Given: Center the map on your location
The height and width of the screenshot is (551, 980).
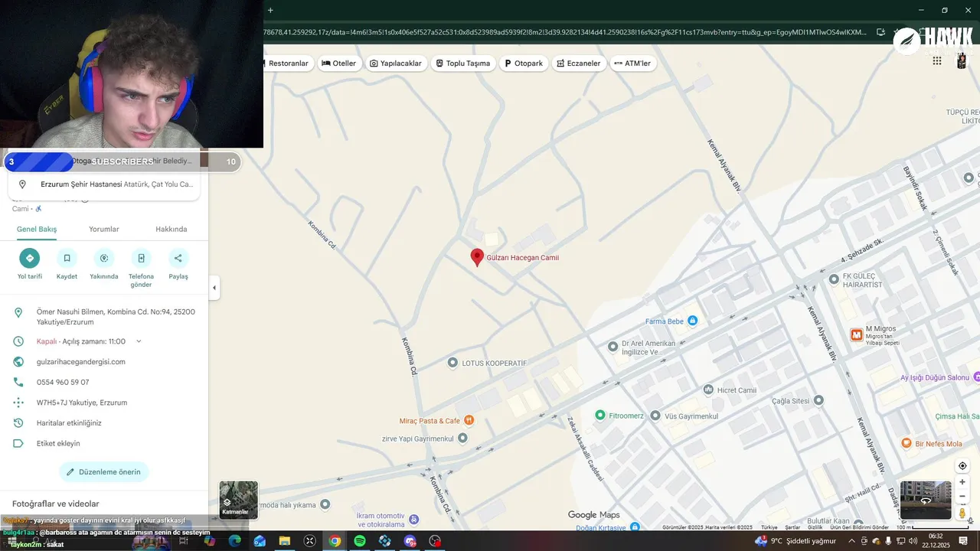Looking at the screenshot, I should (962, 466).
